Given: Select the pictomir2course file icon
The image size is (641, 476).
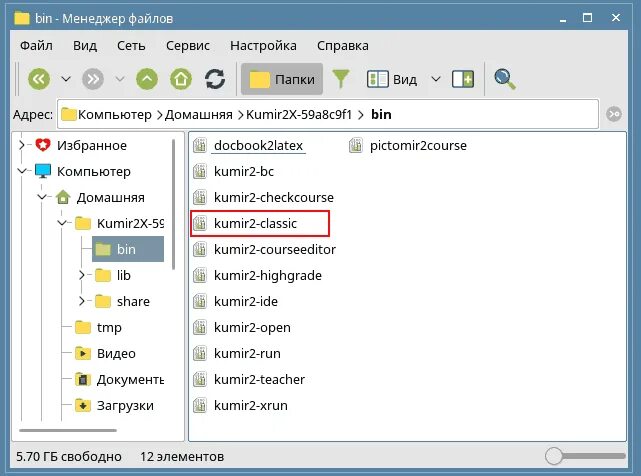Looking at the screenshot, I should tap(356, 145).
